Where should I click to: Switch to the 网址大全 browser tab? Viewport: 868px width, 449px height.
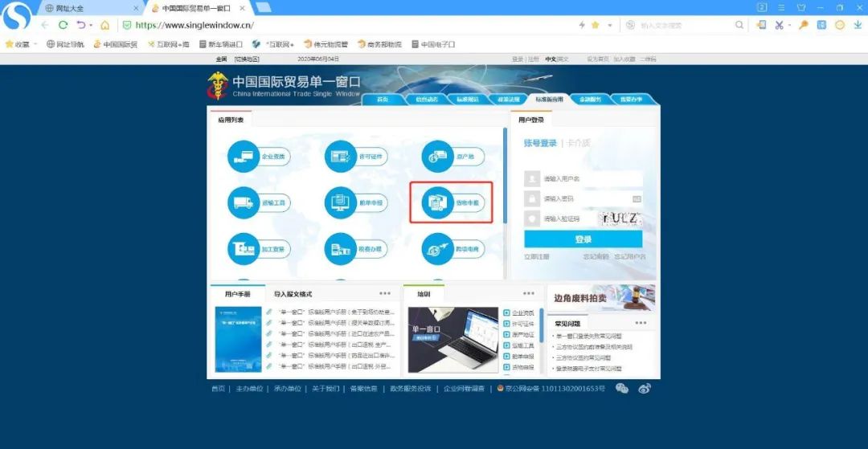point(92,8)
